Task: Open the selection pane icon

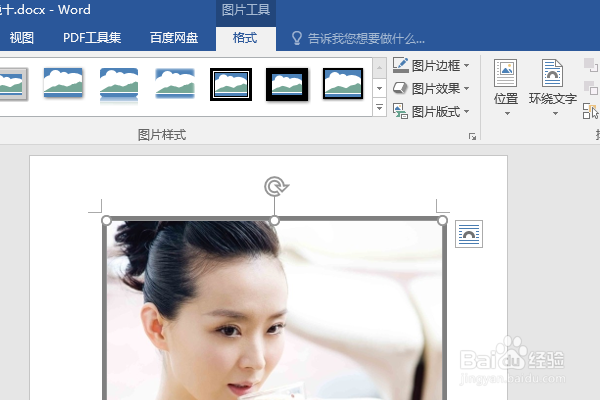Action: pyautogui.click(x=590, y=111)
